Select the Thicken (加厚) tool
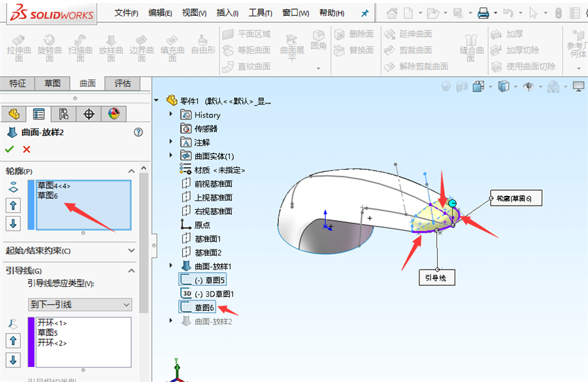588x382 pixels. click(x=506, y=34)
